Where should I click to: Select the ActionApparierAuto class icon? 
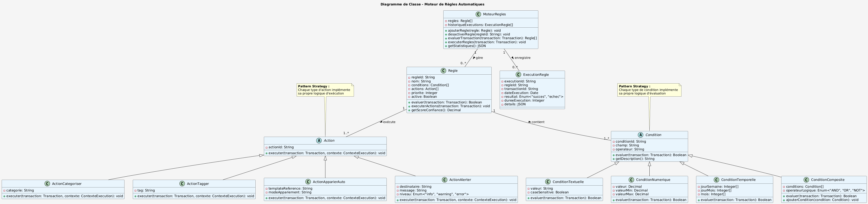(x=308, y=182)
